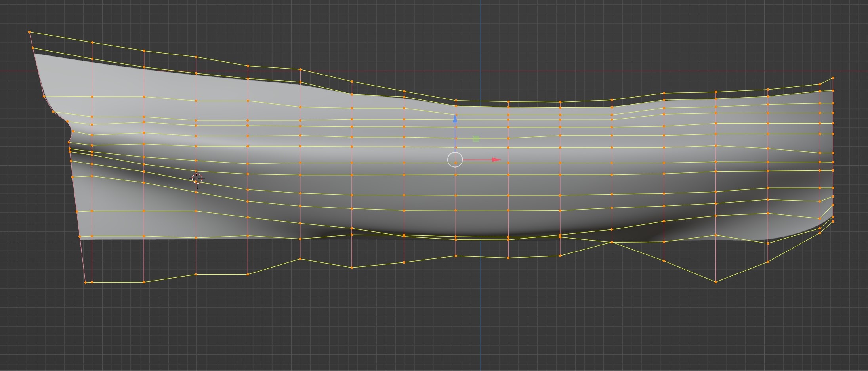868x371 pixels.
Task: Select the bottom-left corner control point of cage
Action: 85,283
